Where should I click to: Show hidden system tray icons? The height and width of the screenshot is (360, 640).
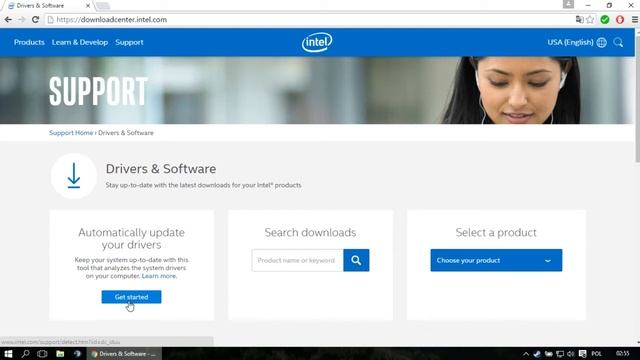pyautogui.click(x=526, y=354)
